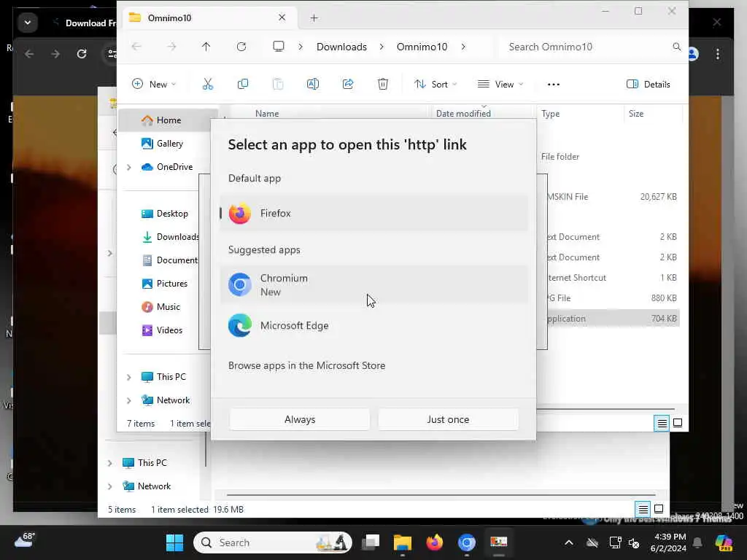Image resolution: width=747 pixels, height=560 pixels.
Task: Open Network in the Omnimo10 window sidebar
Action: click(166, 400)
